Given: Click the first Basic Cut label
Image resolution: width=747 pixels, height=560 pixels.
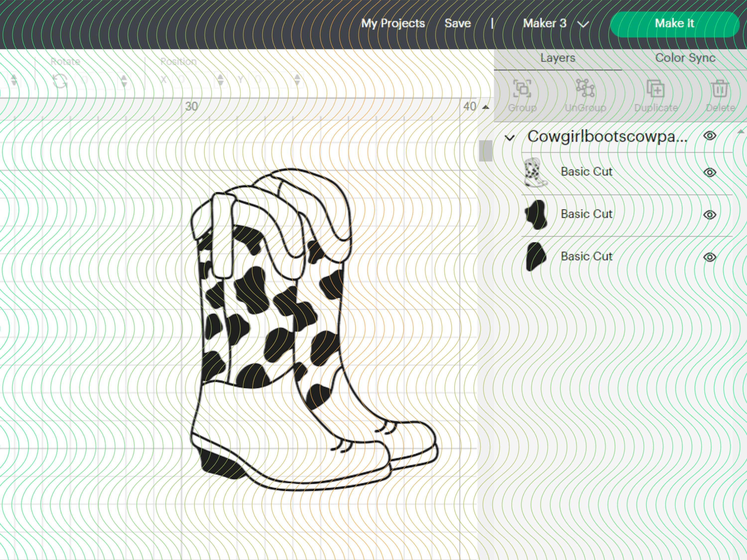Looking at the screenshot, I should pyautogui.click(x=587, y=172).
